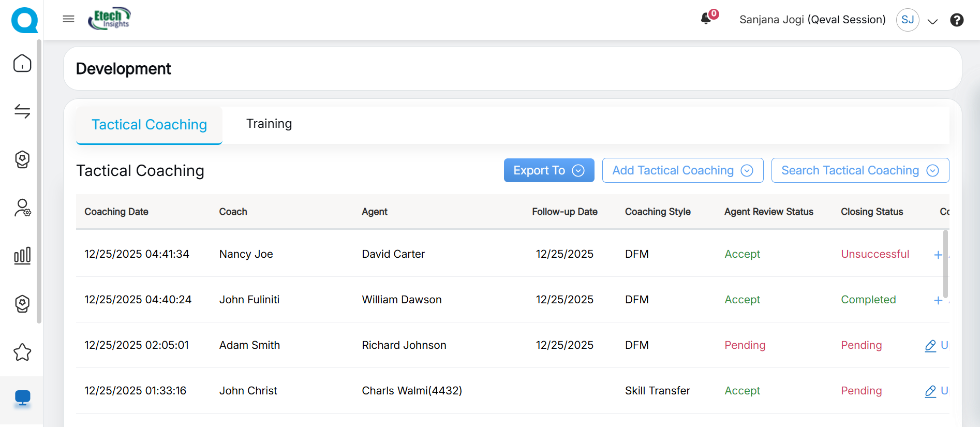Select the Tactical Coaching tab

click(x=149, y=125)
